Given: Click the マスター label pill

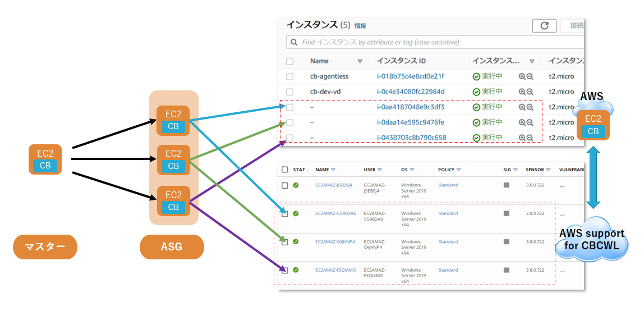Looking at the screenshot, I should [45, 247].
